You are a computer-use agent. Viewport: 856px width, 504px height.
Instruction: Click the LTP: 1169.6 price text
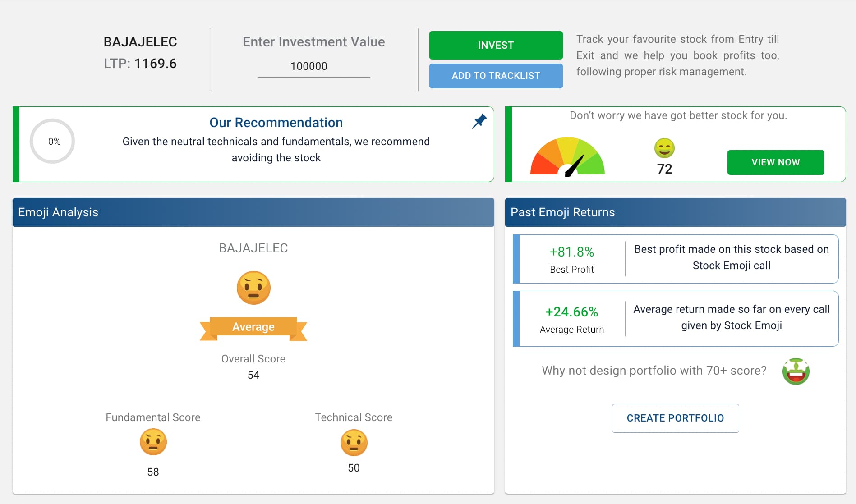pos(140,64)
